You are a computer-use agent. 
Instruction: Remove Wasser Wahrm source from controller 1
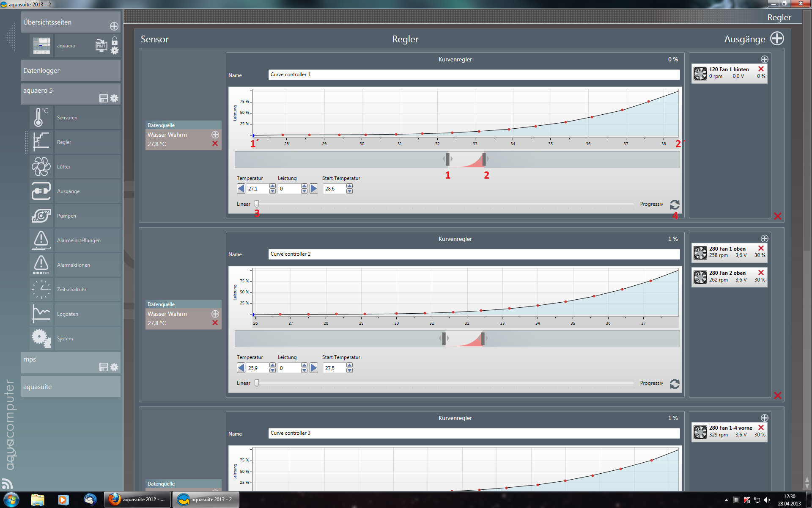pos(215,144)
